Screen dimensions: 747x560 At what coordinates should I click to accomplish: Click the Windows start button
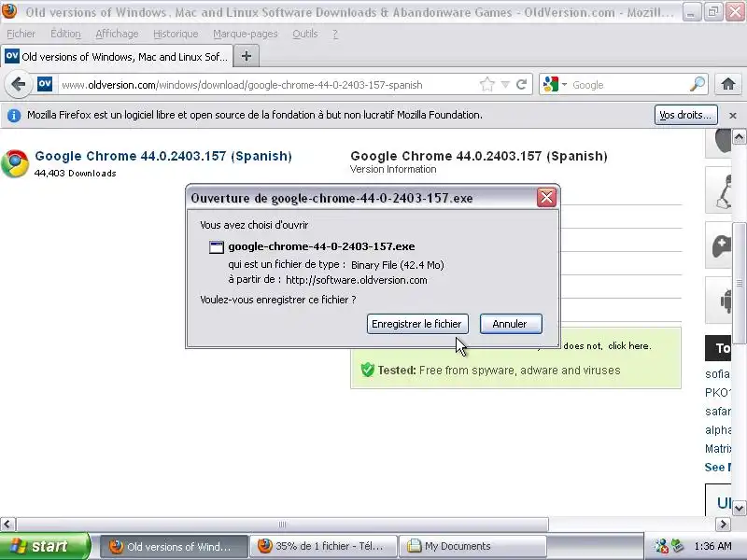pyautogui.click(x=45, y=546)
